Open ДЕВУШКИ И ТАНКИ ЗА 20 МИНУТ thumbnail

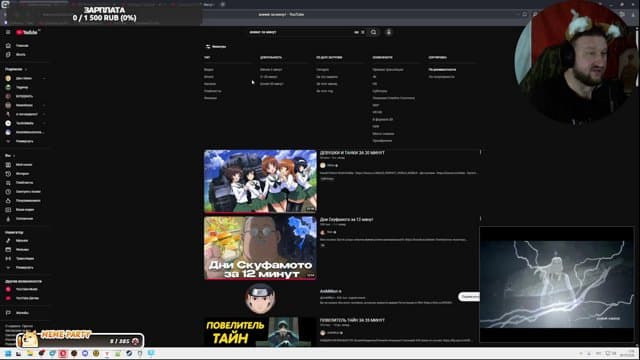click(x=260, y=181)
